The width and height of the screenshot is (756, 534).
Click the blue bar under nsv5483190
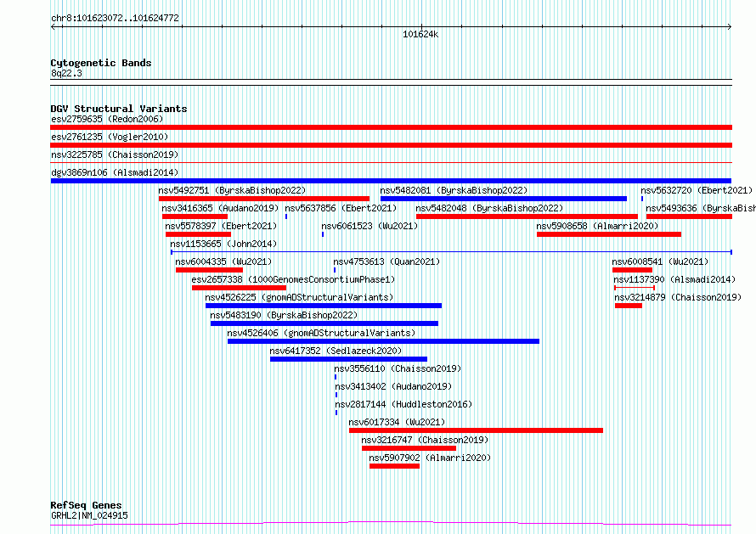[x=324, y=323]
